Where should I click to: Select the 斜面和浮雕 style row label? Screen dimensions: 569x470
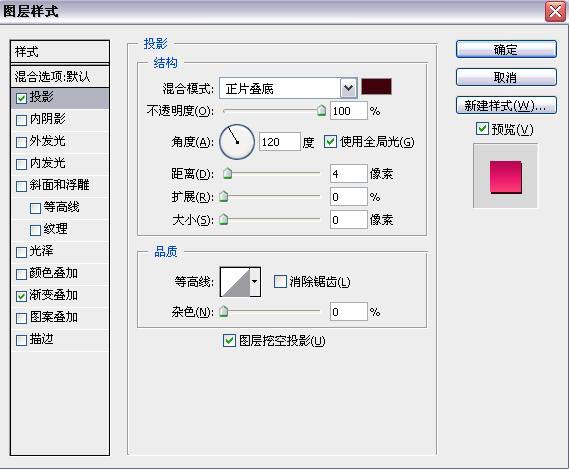(x=60, y=185)
